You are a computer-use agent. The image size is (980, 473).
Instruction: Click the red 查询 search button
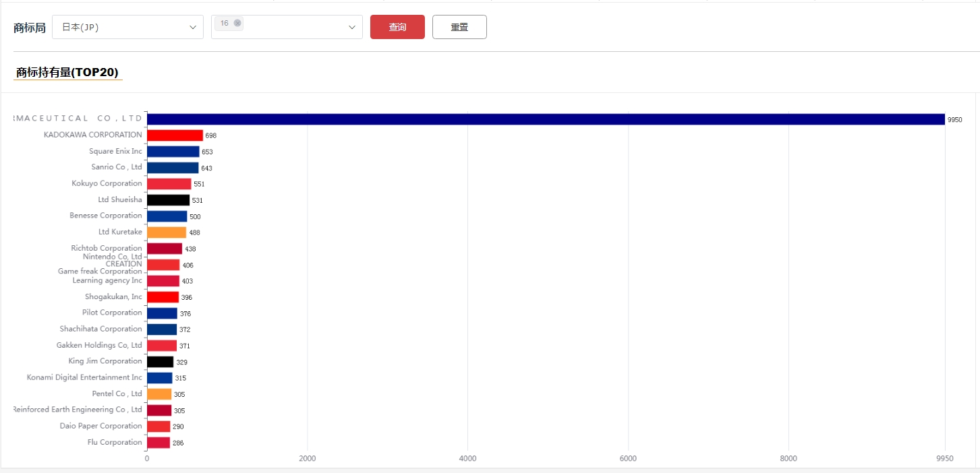click(x=397, y=27)
